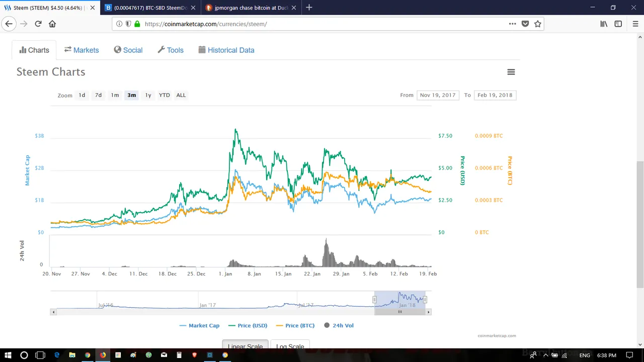
Task: Open Cortana search circle
Action: 24,355
